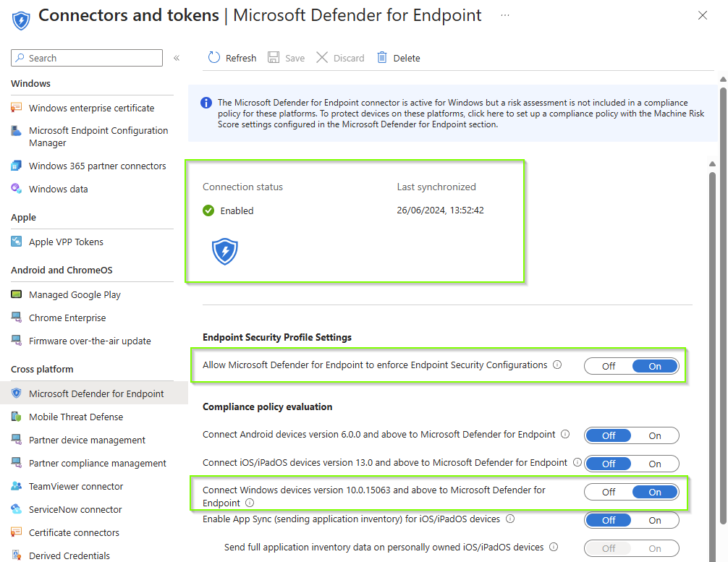Open TeamViewer connector page

[76, 486]
